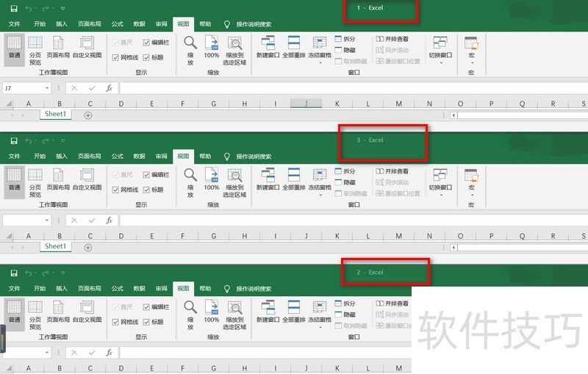Open Page Break Preview (分页预览) in window 3

coord(35,183)
